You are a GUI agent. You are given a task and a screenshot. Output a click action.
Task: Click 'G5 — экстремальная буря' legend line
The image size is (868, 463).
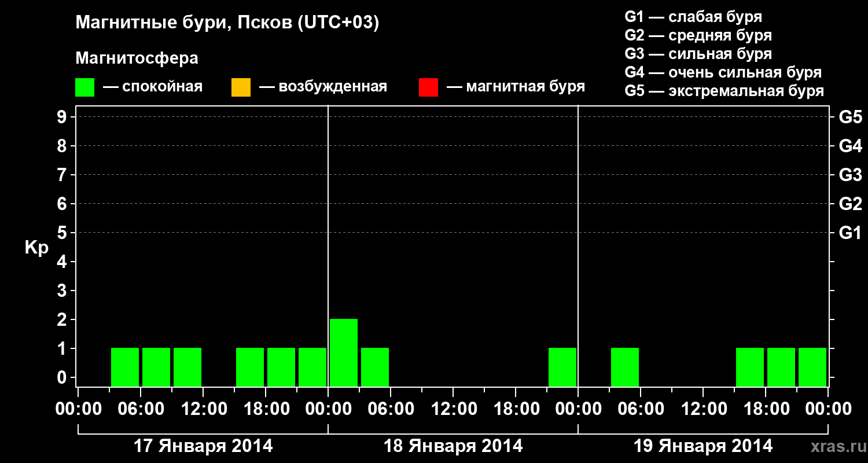pyautogui.click(x=724, y=91)
